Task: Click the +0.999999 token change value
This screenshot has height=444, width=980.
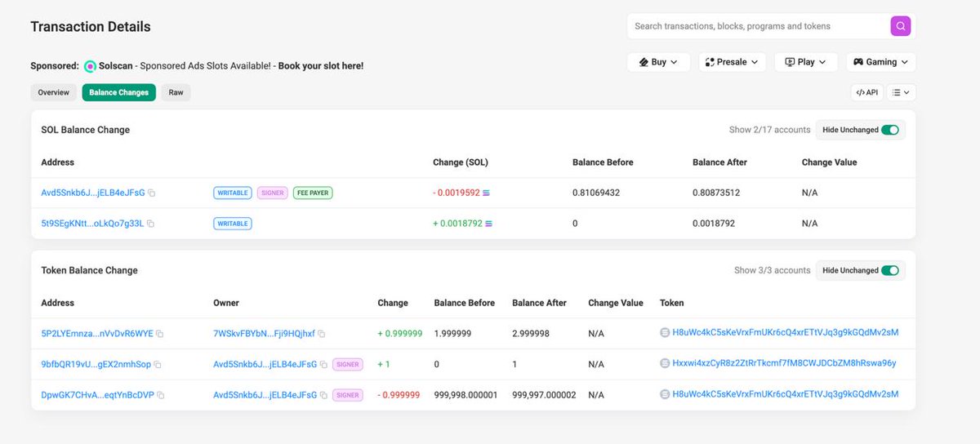Action: (400, 334)
